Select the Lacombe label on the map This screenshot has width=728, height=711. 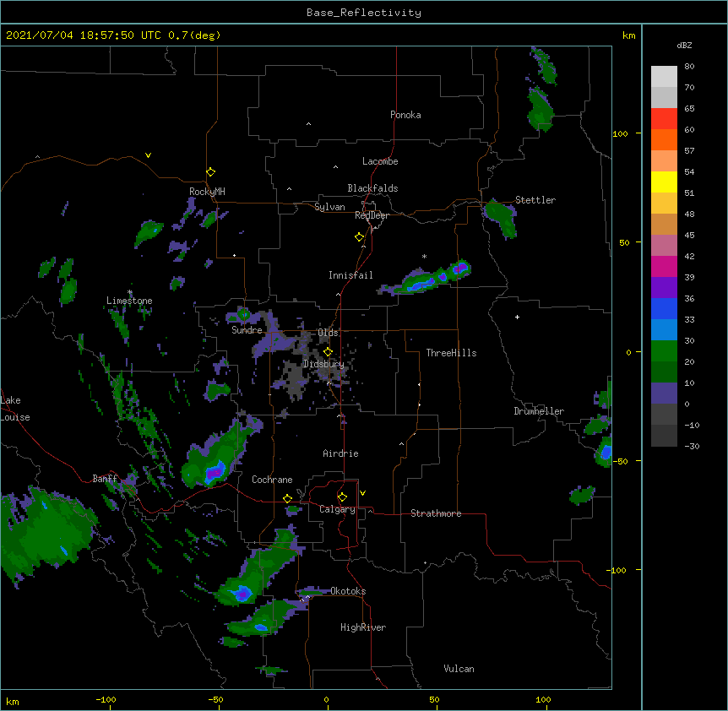pyautogui.click(x=380, y=161)
